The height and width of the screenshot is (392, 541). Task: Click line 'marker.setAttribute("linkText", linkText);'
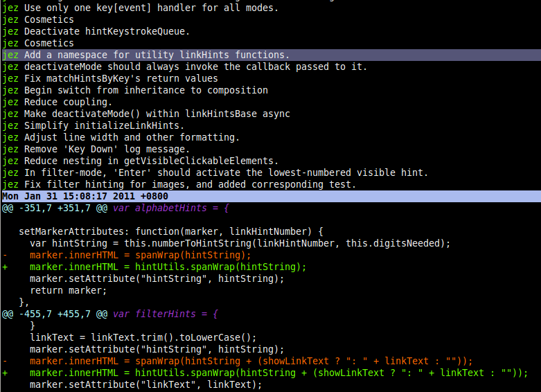(146, 384)
